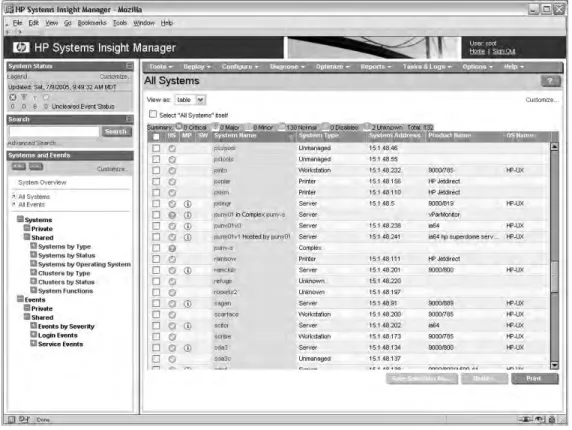Open the All Events link

coord(32,205)
